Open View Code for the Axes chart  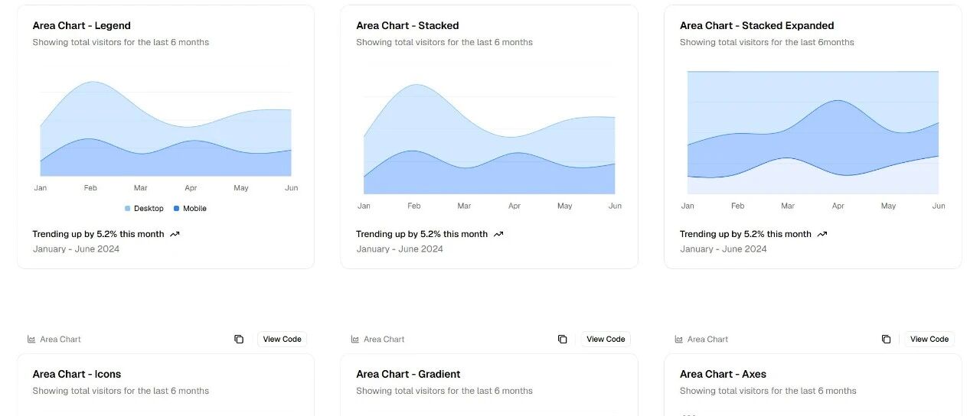point(929,340)
